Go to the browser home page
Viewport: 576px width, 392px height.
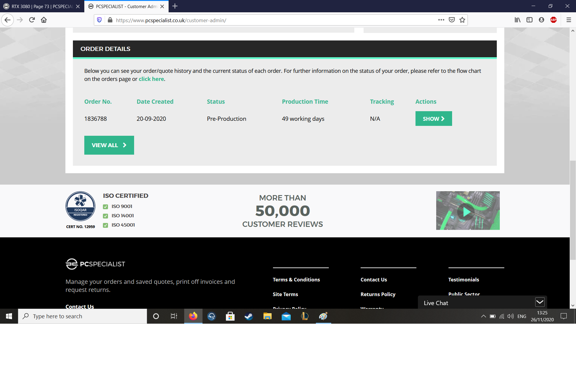point(44,20)
